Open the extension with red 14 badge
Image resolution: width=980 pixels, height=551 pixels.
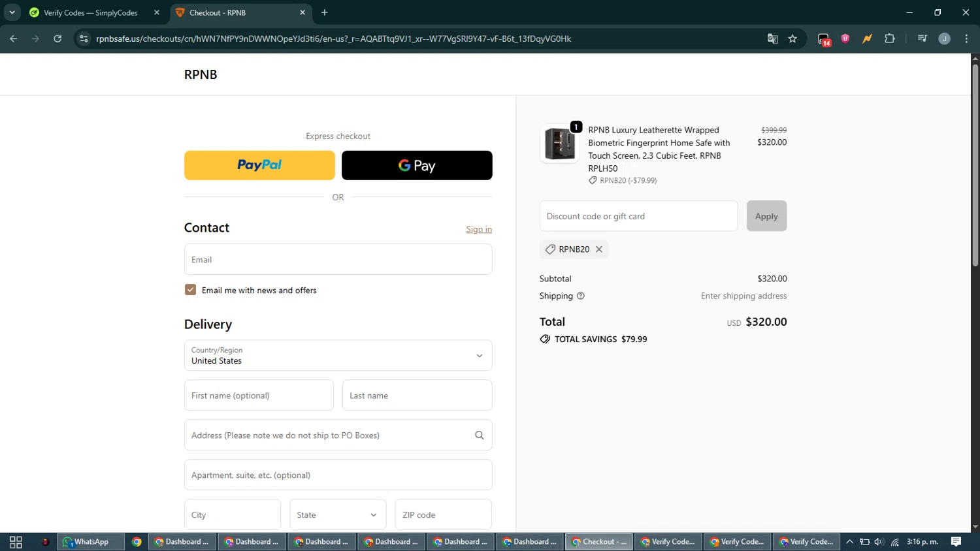tap(824, 39)
